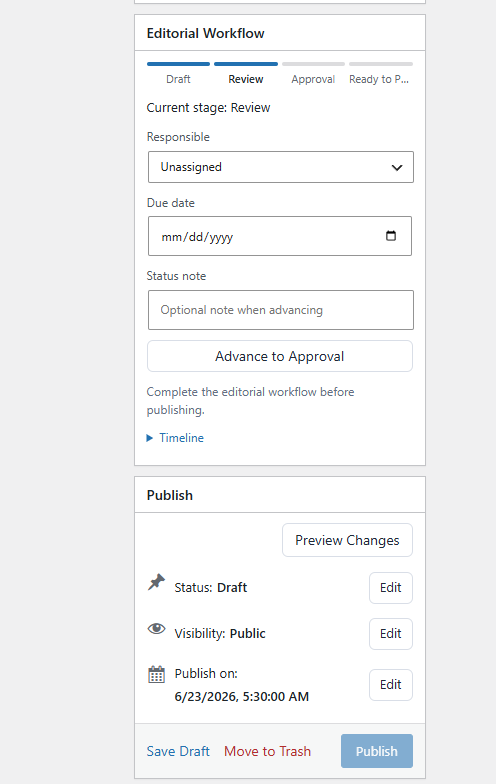Click the calendar icon next to Publish on
This screenshot has width=496, height=784.
tap(156, 674)
